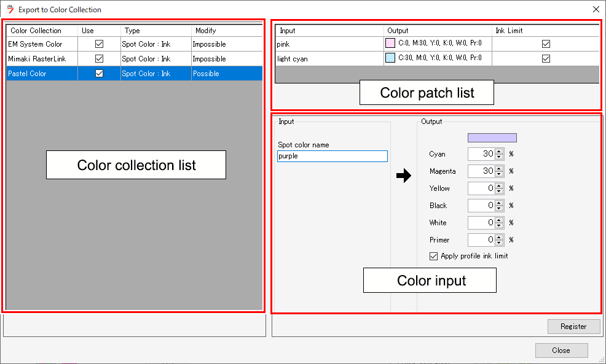Image resolution: width=606 pixels, height=364 pixels.
Task: Uncheck Apply profile ink limit
Action: pyautogui.click(x=433, y=256)
